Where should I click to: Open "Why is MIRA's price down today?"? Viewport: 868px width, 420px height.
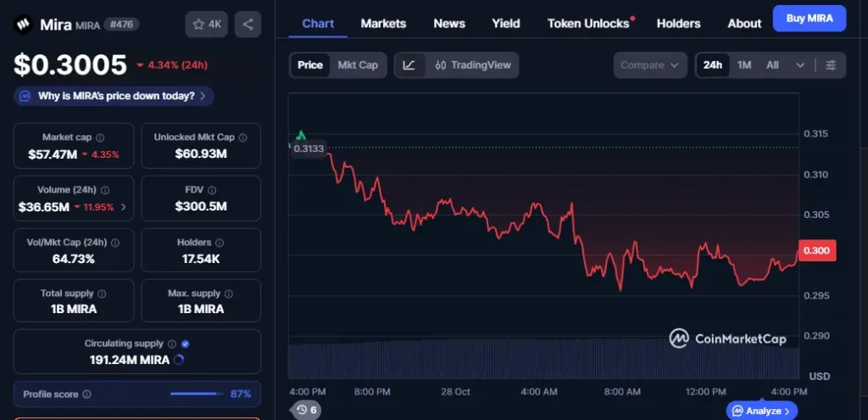tap(114, 97)
